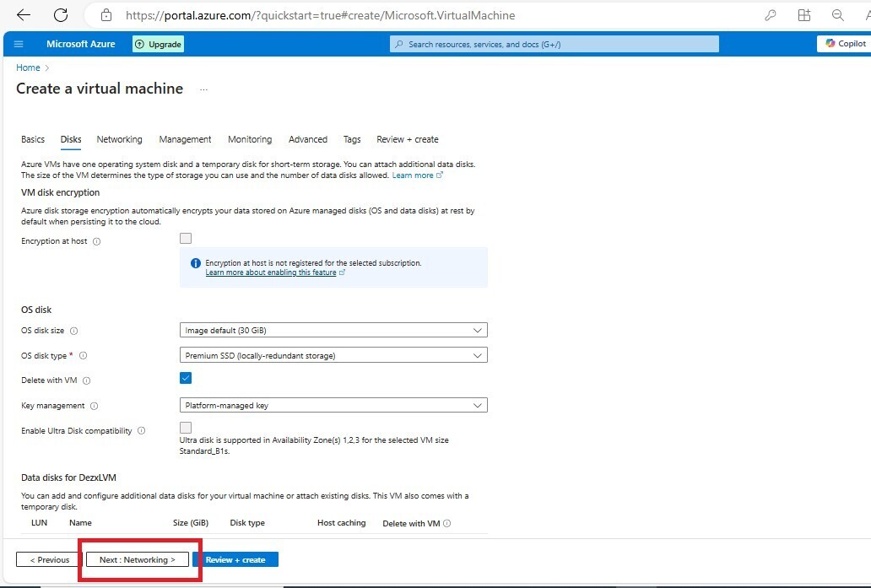Open the zoom magnifier icon in address bar
Image resolution: width=871 pixels, height=588 pixels.
click(838, 15)
